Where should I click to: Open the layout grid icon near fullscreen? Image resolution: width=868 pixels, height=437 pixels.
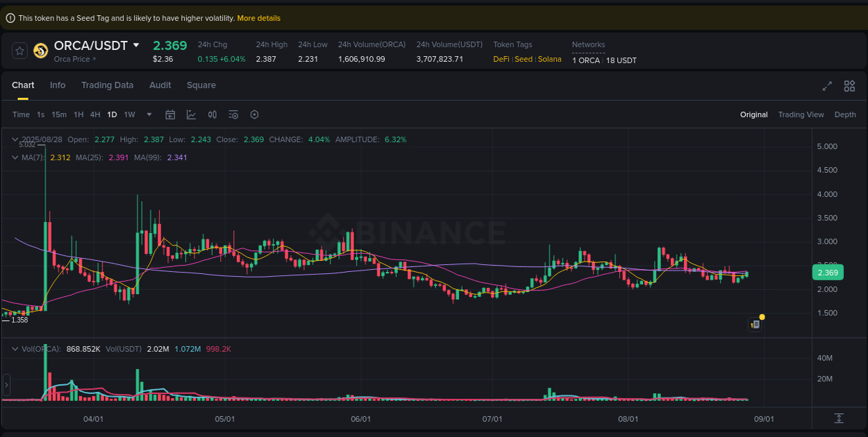coord(849,86)
